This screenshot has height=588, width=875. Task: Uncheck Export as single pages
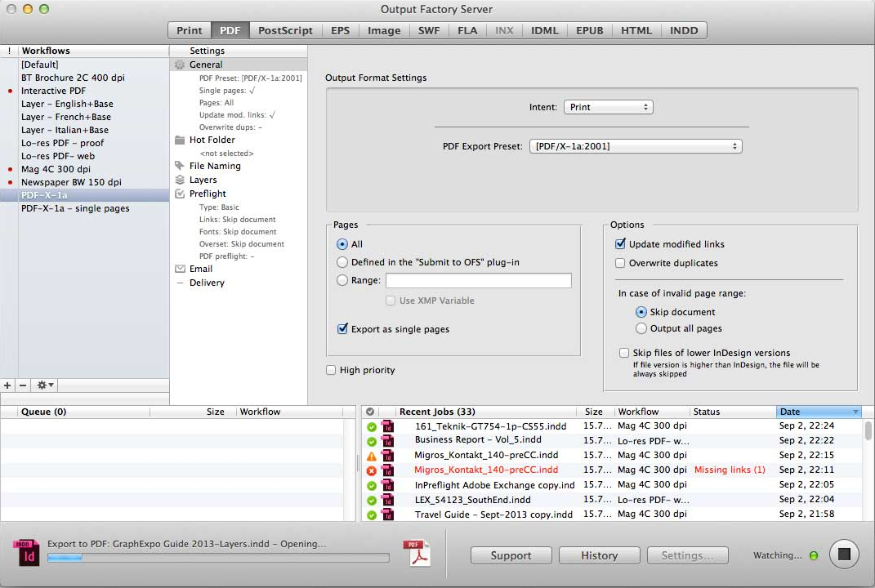(x=343, y=329)
